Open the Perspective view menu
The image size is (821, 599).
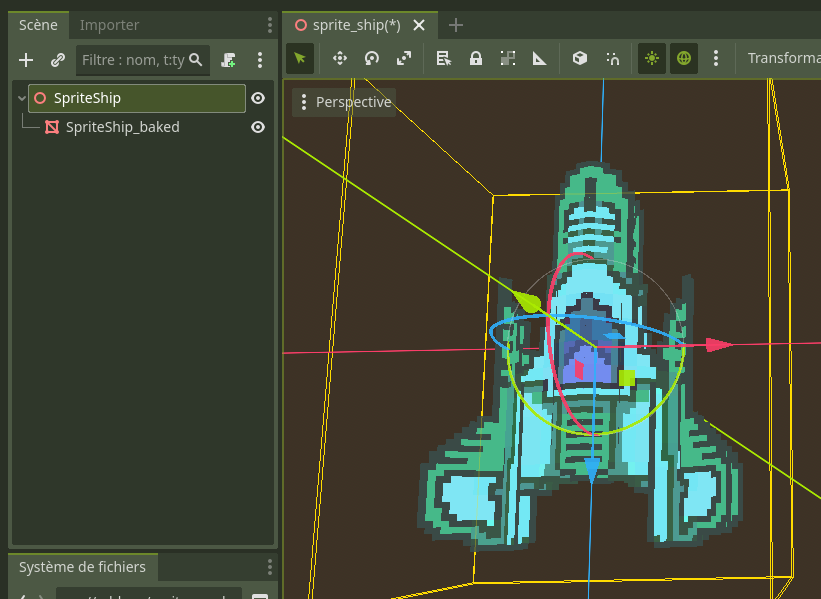click(344, 102)
